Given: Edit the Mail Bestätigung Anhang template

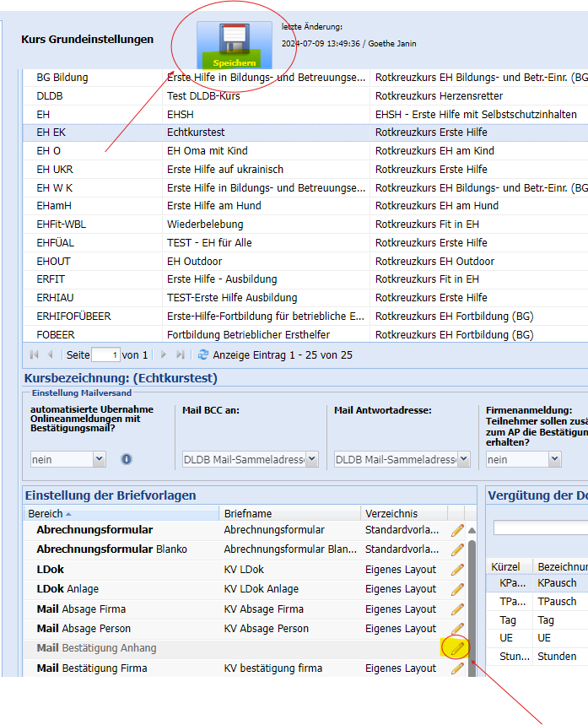Looking at the screenshot, I should pos(457,648).
